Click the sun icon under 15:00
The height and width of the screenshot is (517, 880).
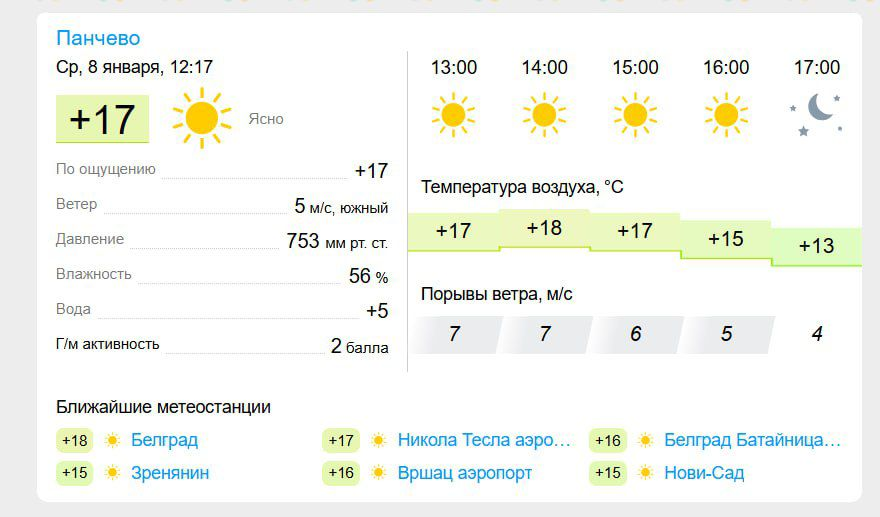tap(635, 115)
